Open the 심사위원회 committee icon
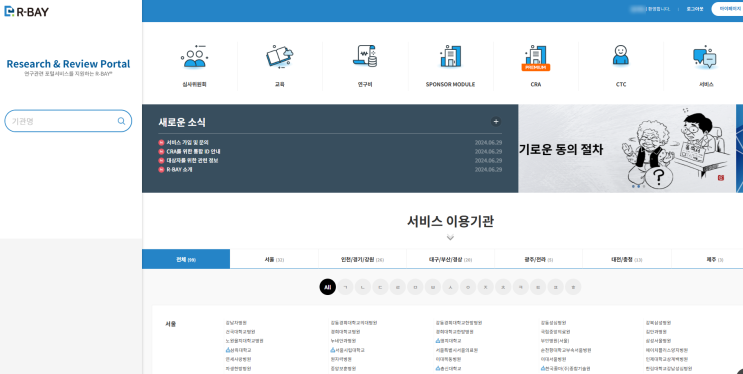 point(194,57)
